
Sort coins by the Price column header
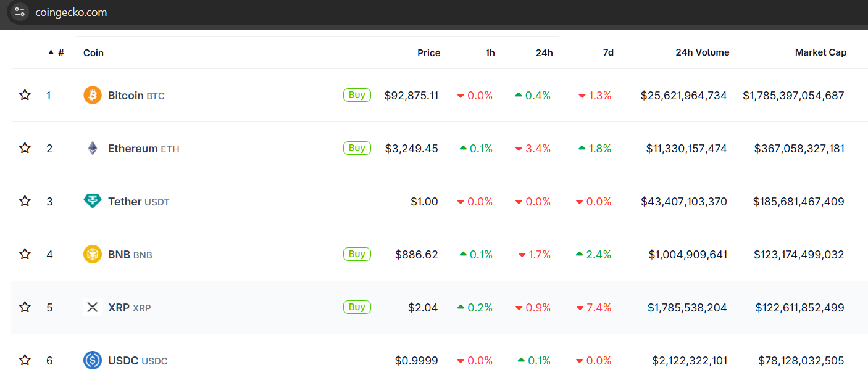[428, 52]
